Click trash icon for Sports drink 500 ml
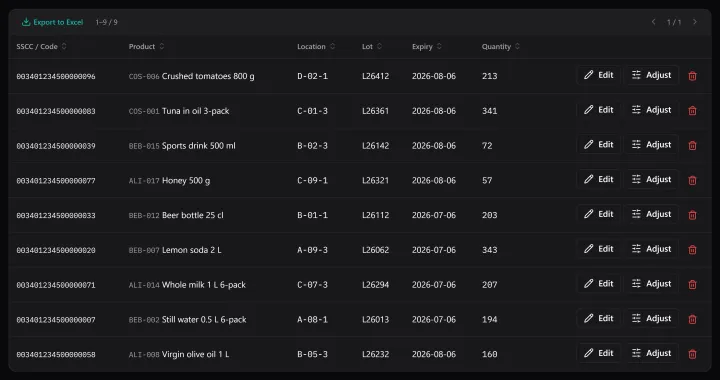 (x=692, y=145)
